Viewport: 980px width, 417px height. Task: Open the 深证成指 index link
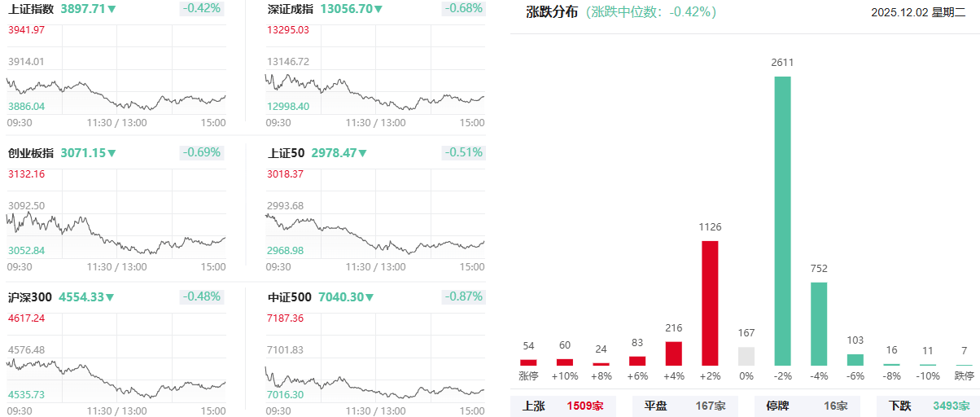[291, 9]
